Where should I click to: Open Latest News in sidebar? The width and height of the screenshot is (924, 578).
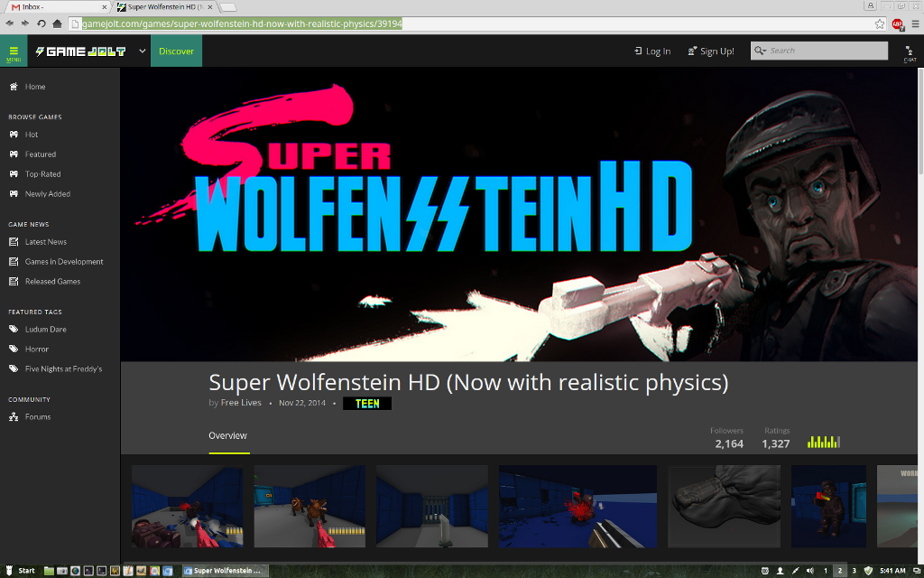coord(45,242)
